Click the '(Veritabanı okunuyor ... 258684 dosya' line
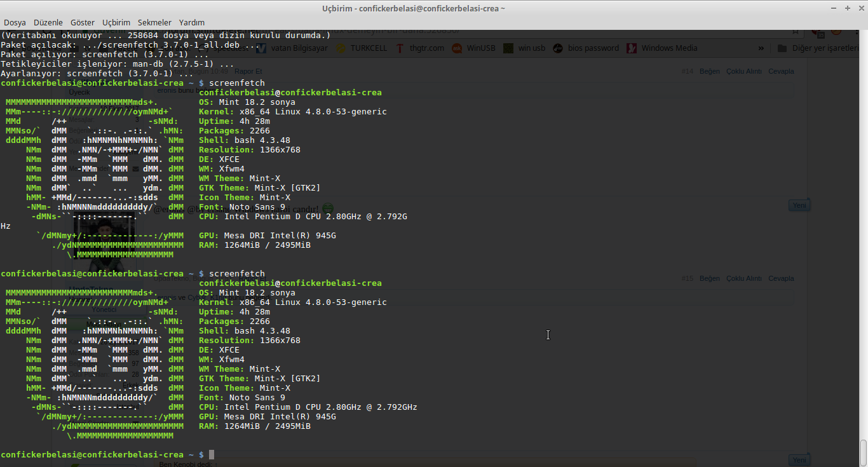Image resolution: width=868 pixels, height=467 pixels. pyautogui.click(x=166, y=35)
